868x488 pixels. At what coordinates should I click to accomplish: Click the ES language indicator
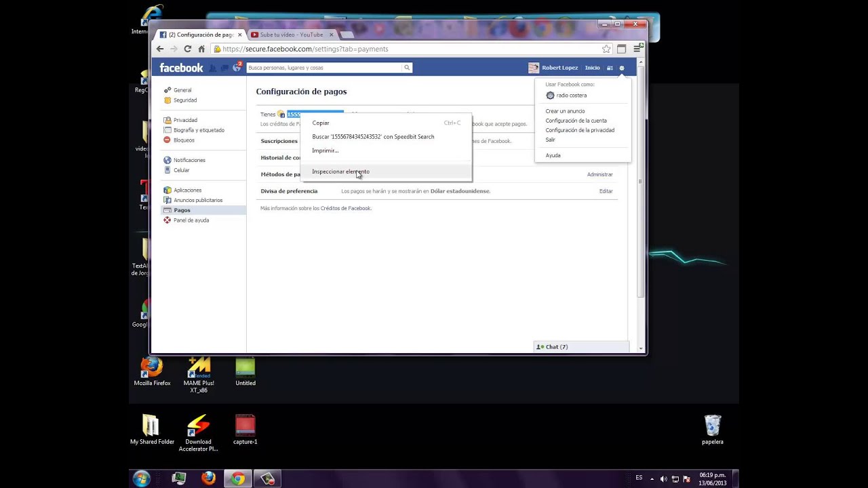[x=639, y=478]
